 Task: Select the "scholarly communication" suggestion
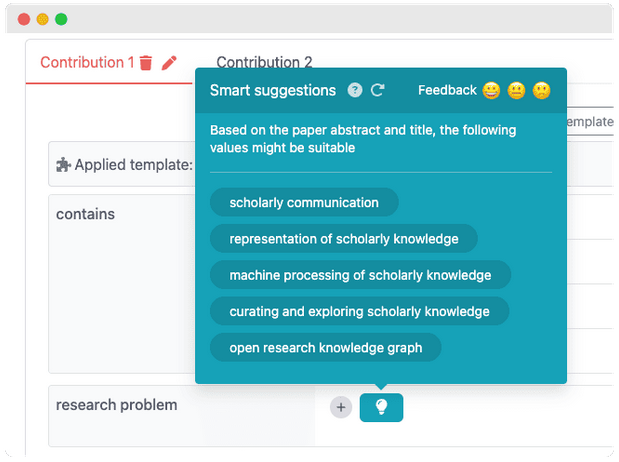304,202
